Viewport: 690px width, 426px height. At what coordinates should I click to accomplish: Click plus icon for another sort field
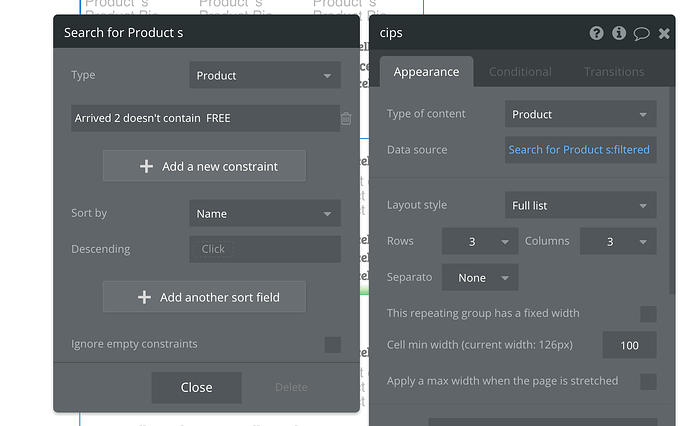tap(144, 297)
